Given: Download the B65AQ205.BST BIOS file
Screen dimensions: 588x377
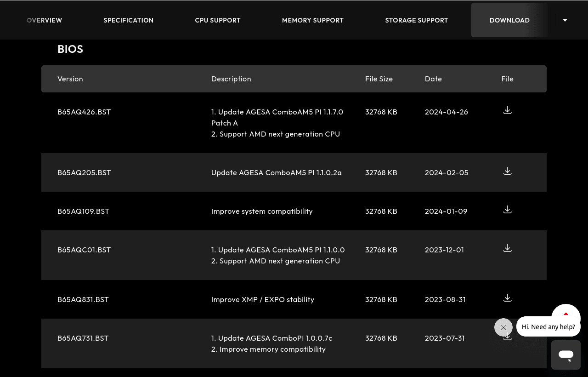Looking at the screenshot, I should point(507,171).
